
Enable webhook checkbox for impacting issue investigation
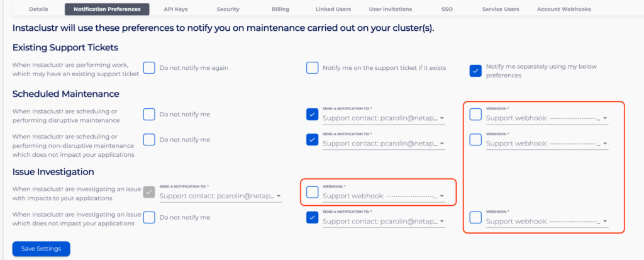(x=313, y=193)
